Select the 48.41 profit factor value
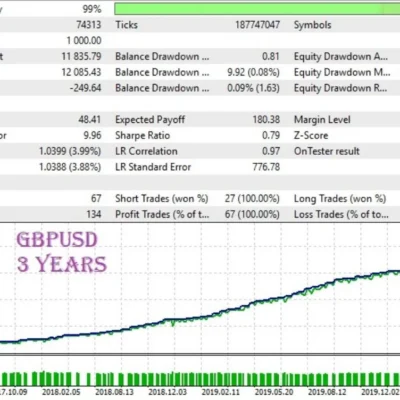This screenshot has height=400, width=400. click(x=89, y=119)
